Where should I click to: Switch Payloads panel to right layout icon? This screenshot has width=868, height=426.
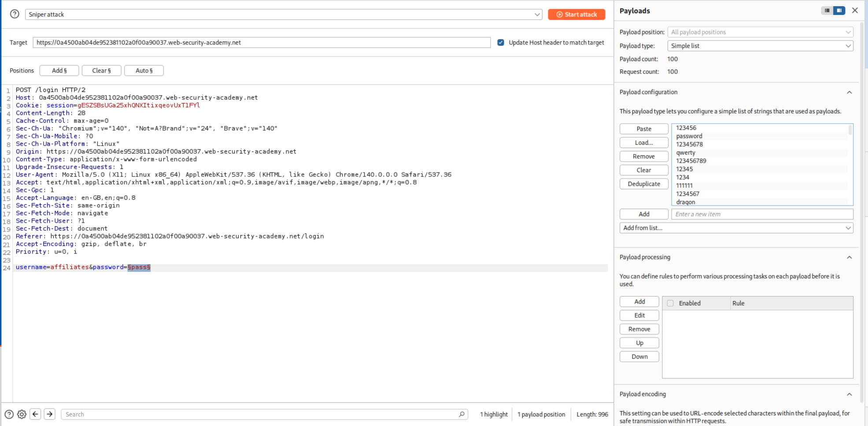[x=839, y=11]
